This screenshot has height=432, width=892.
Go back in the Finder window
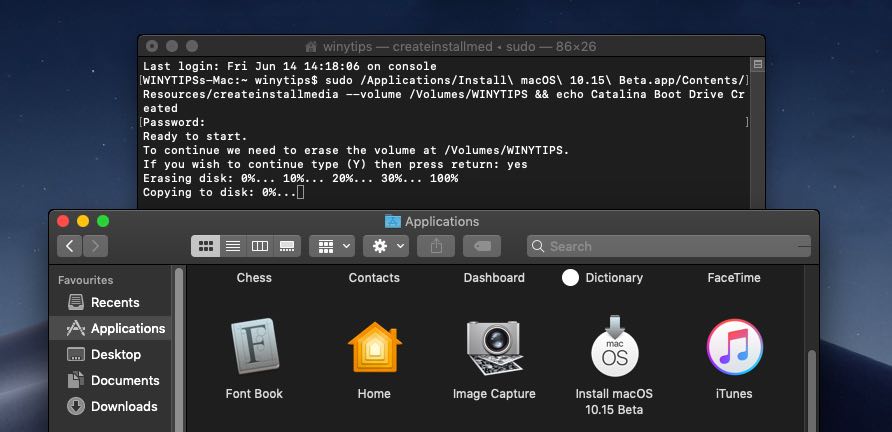(69, 246)
